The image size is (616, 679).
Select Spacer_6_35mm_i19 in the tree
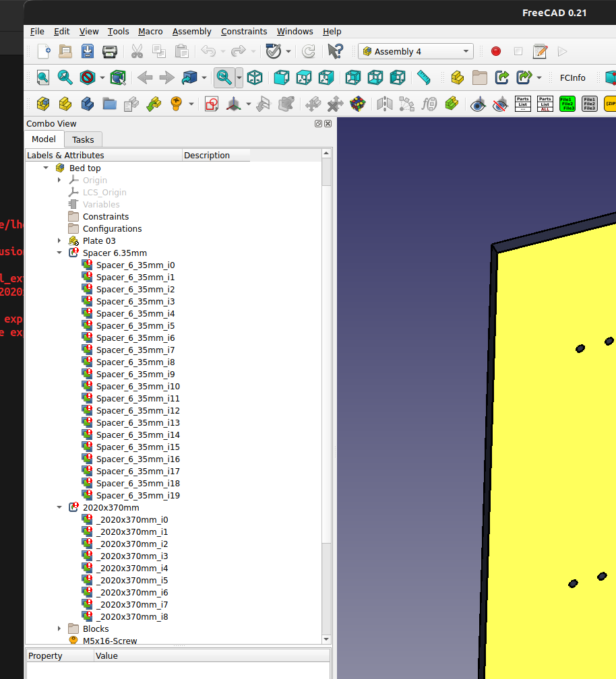coord(137,495)
